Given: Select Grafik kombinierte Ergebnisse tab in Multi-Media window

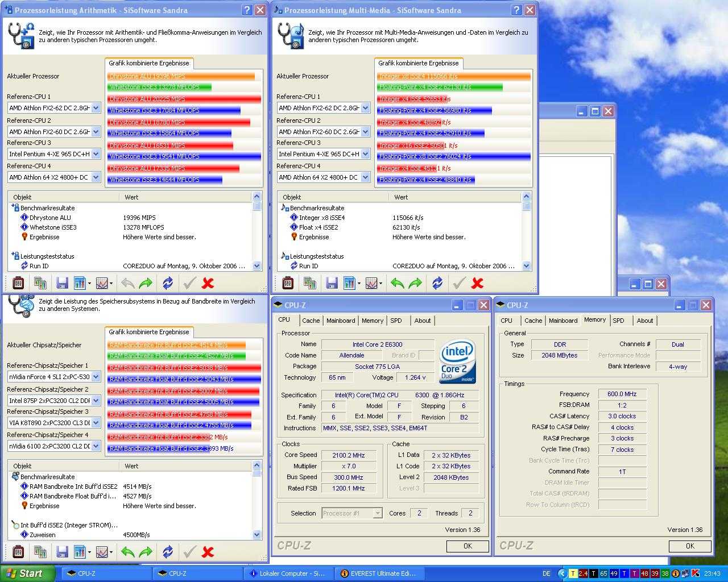Looking at the screenshot, I should 419,63.
